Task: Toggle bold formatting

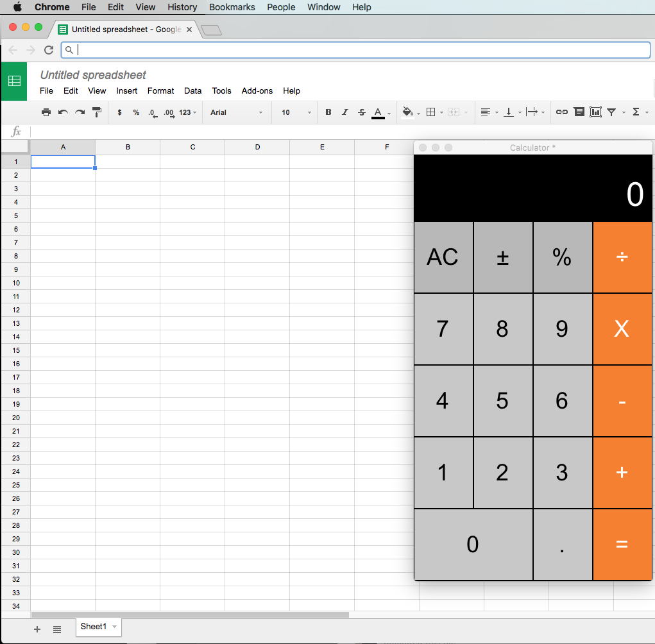Action: [x=328, y=112]
